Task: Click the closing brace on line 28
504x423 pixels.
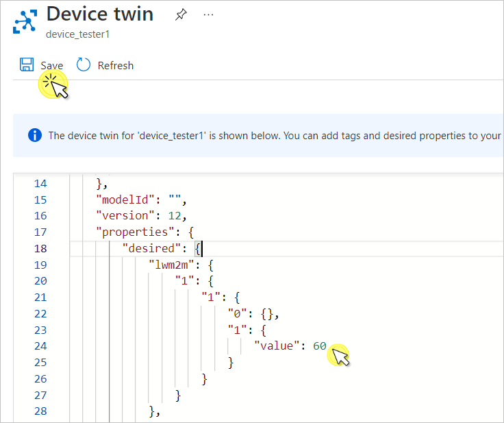Action: (x=152, y=411)
